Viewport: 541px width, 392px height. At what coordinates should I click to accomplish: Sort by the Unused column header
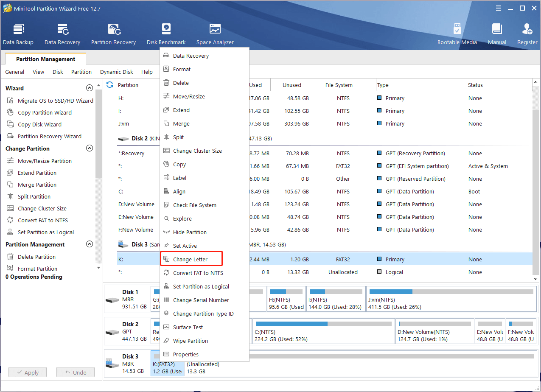(x=290, y=85)
